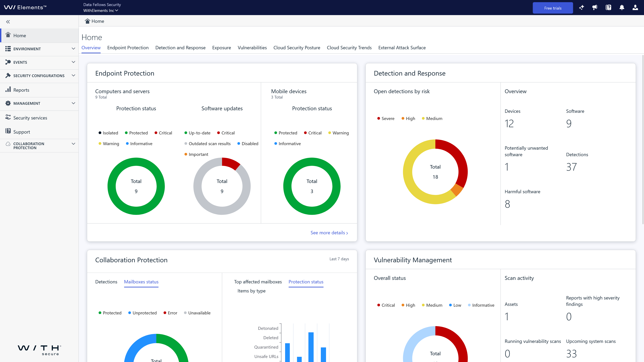Click the Home breadcrumb link
The width and height of the screenshot is (644, 362).
pyautogui.click(x=98, y=21)
